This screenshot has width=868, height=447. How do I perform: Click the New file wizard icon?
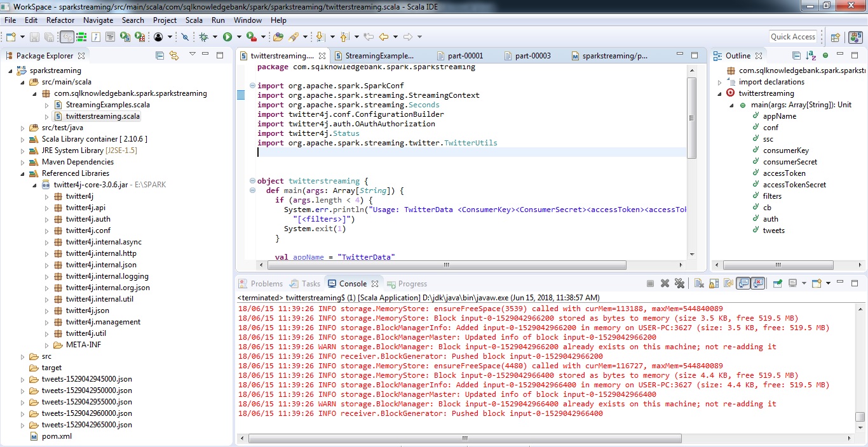tap(11, 37)
